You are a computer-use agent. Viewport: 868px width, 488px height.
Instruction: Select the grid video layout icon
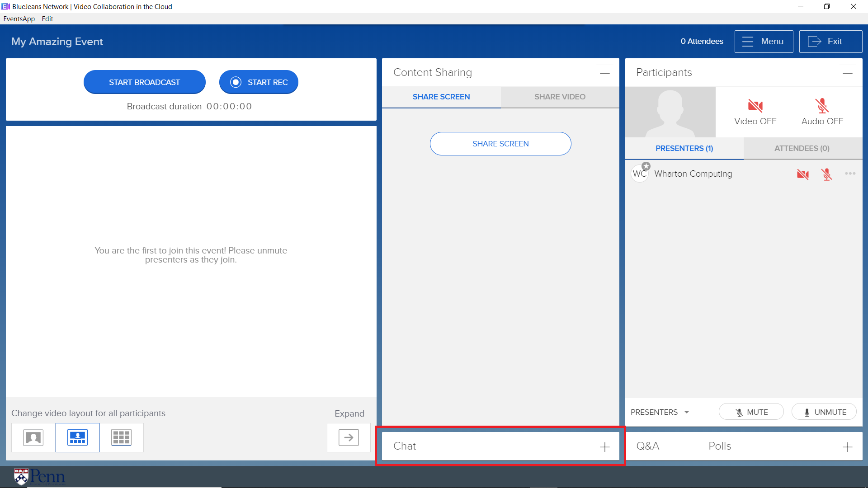click(x=121, y=437)
